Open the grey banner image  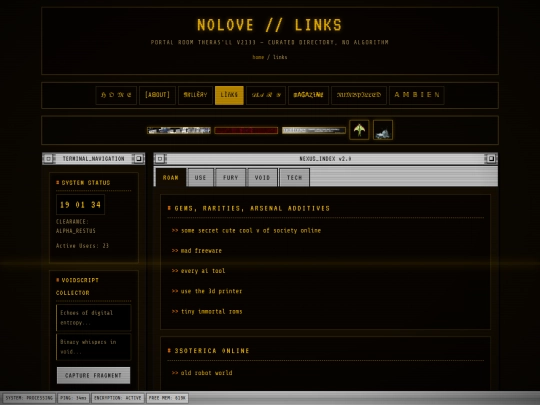tap(314, 131)
